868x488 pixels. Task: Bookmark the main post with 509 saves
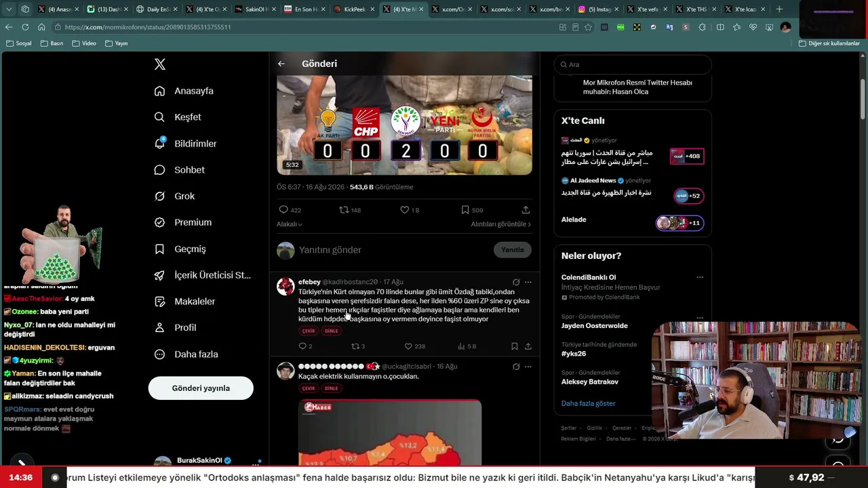pos(472,210)
